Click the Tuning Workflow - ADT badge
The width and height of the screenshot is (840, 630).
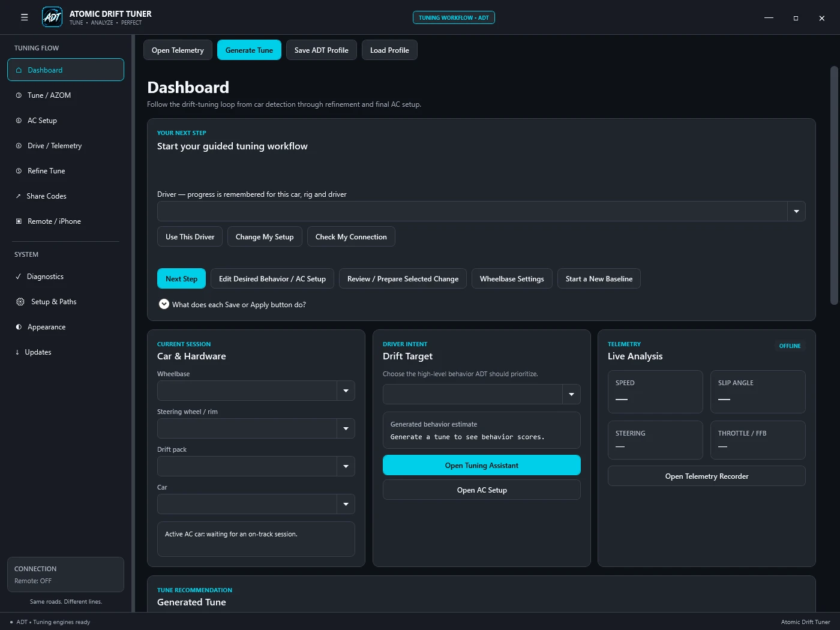(x=454, y=17)
